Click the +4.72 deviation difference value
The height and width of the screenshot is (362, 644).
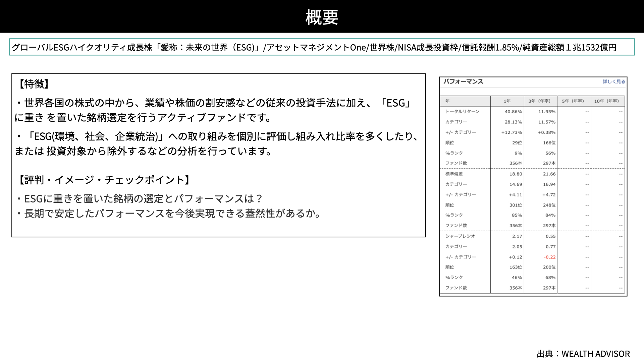click(x=549, y=195)
